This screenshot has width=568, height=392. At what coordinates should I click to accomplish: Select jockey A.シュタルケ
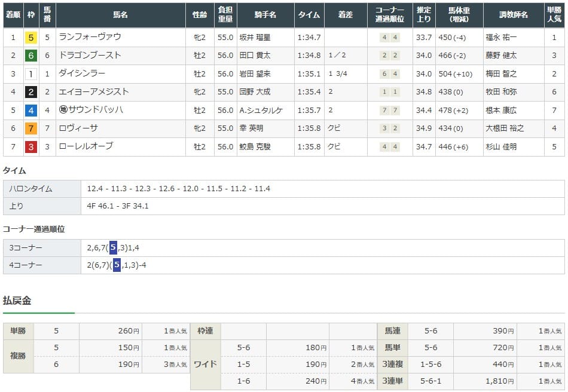259,111
